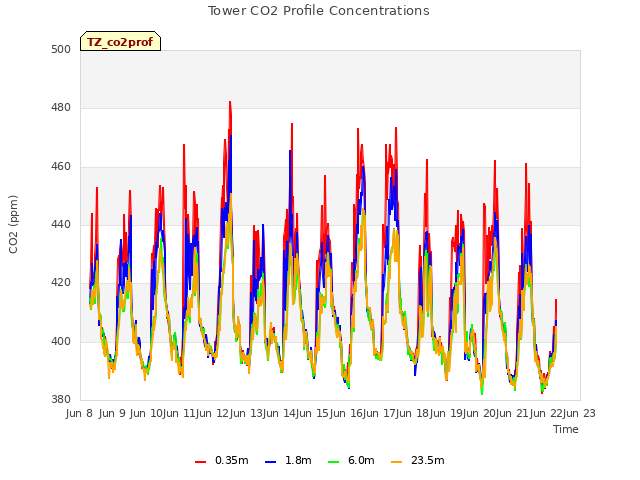Click the green 6.0m legend swatch

pyautogui.click(x=333, y=462)
